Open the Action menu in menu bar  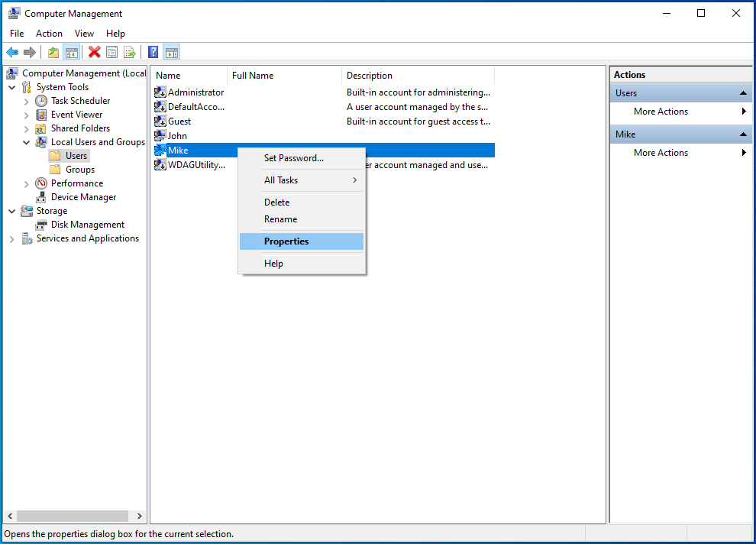tap(49, 34)
